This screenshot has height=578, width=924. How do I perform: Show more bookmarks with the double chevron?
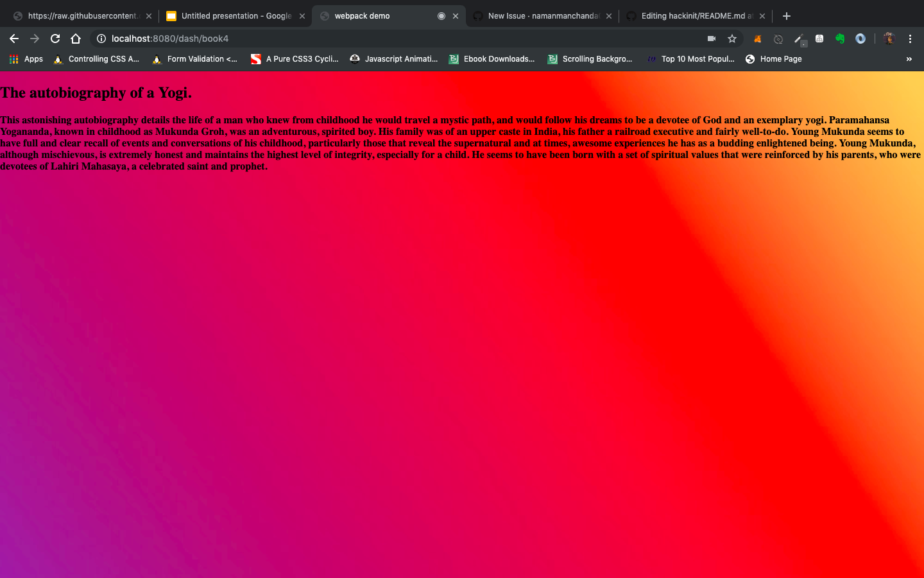[909, 59]
